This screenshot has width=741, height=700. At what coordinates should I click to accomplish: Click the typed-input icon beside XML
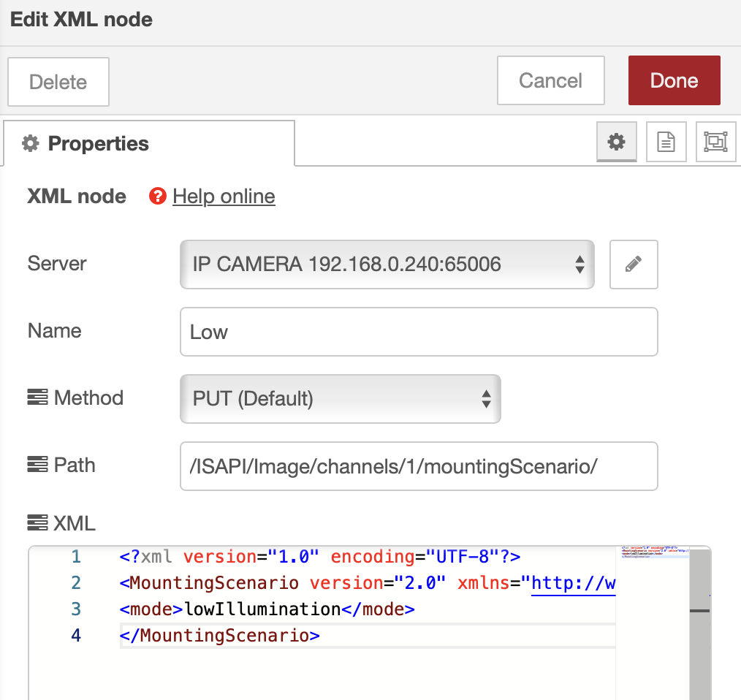click(37, 523)
